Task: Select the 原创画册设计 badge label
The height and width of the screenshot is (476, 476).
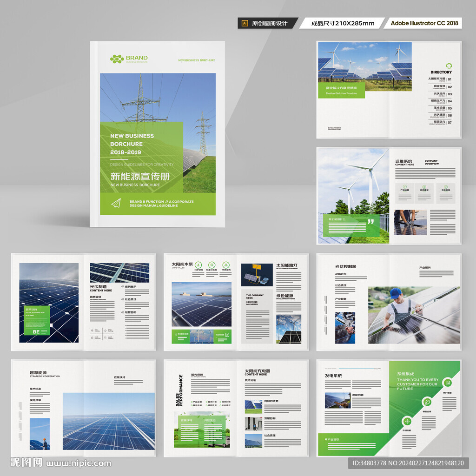Action: [x=270, y=23]
